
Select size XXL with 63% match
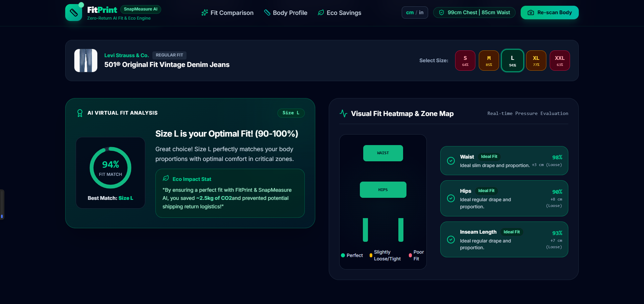click(x=560, y=61)
